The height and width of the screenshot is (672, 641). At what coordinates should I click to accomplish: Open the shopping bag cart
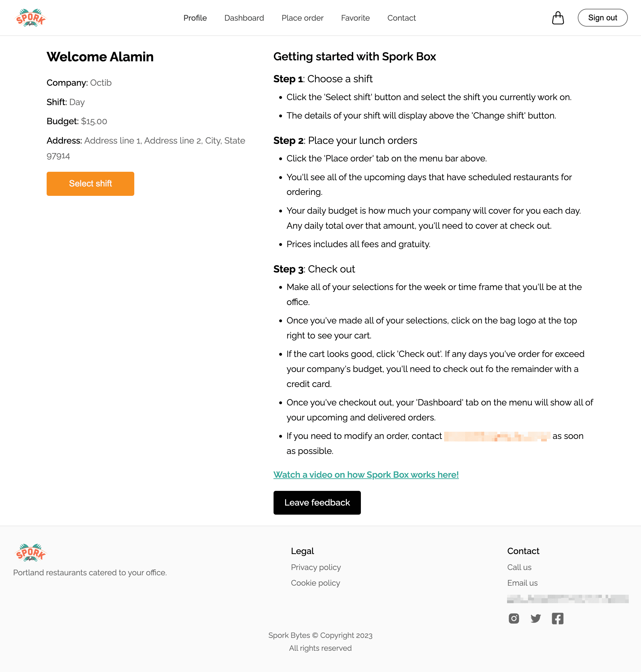pos(558,18)
